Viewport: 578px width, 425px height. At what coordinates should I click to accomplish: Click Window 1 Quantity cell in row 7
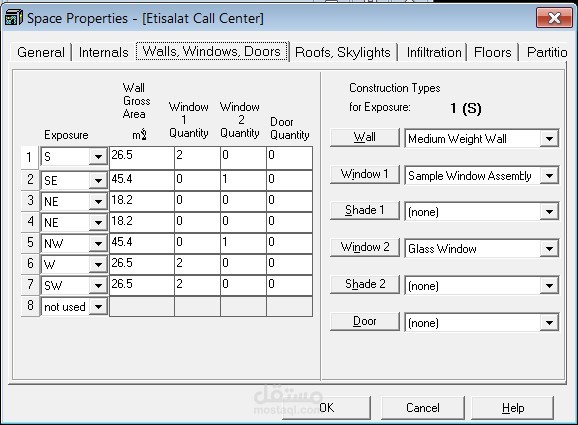coord(197,285)
